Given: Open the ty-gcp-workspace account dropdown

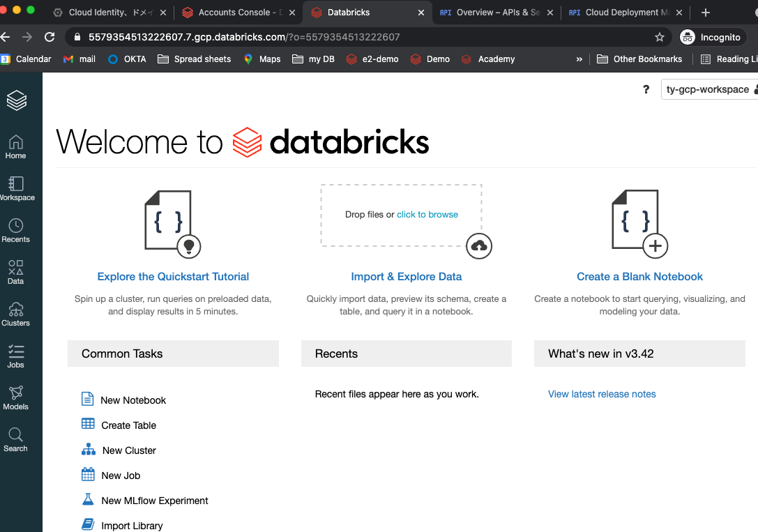Looking at the screenshot, I should click(x=709, y=89).
